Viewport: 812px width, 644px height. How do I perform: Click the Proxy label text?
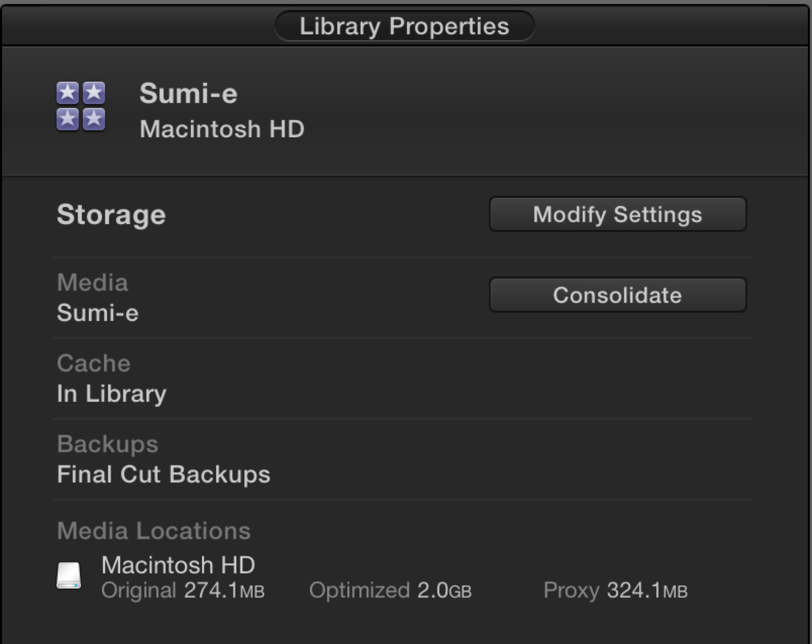(x=571, y=590)
